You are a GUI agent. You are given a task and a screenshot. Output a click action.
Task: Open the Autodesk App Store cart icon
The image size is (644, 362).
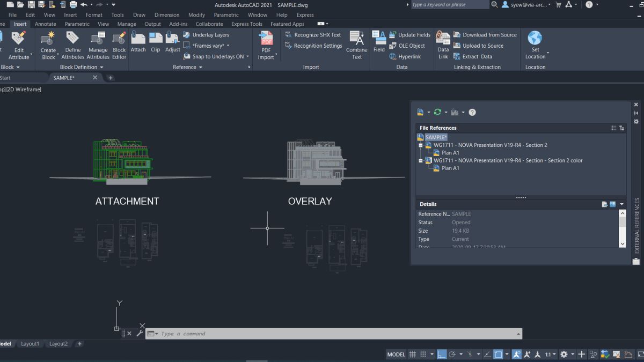559,4
